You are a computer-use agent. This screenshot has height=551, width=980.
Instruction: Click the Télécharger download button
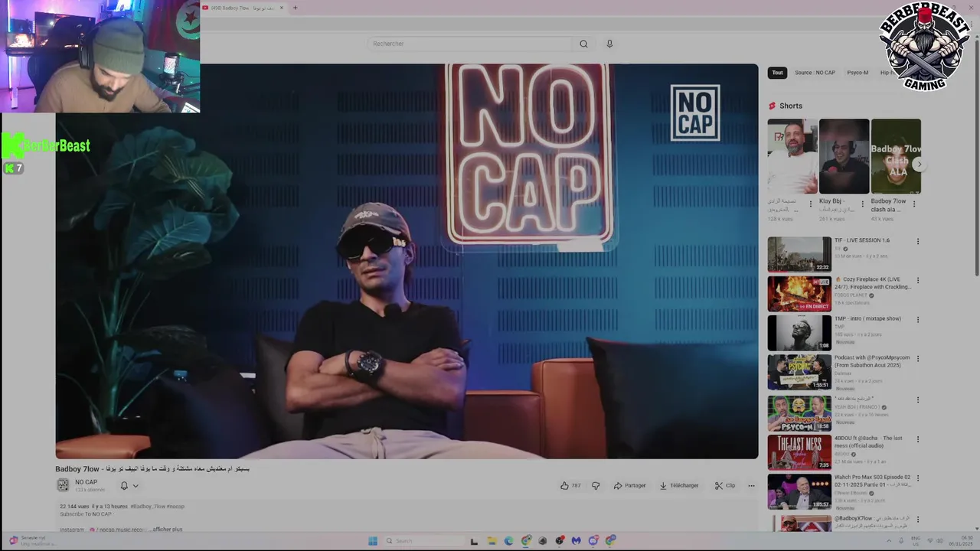coord(679,485)
